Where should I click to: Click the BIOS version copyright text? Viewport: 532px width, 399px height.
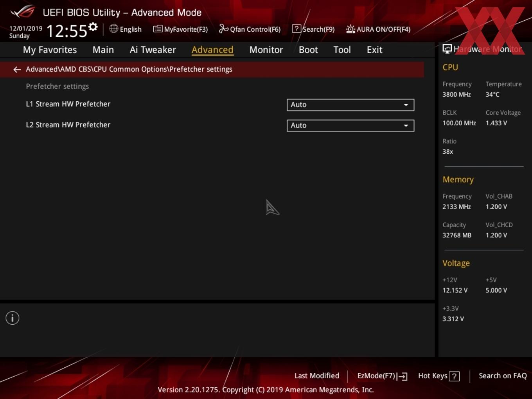tap(266, 390)
